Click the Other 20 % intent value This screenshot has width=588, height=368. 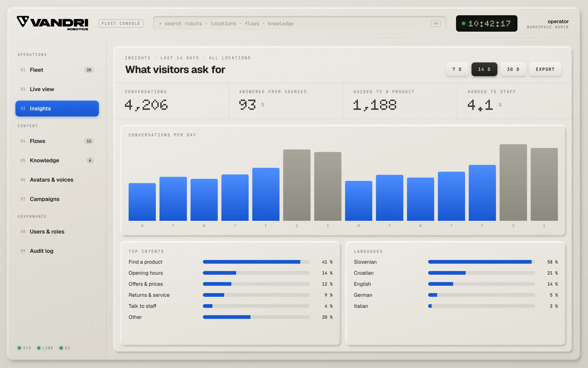pyautogui.click(x=327, y=317)
